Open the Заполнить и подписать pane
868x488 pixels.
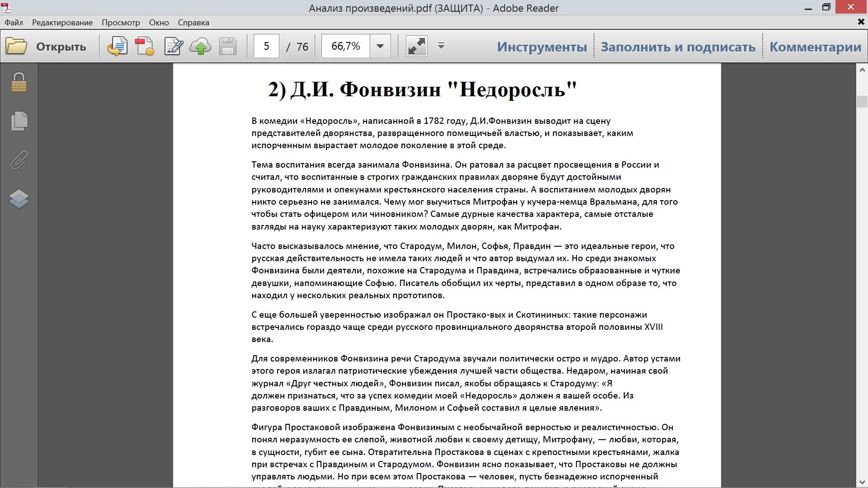pyautogui.click(x=678, y=47)
